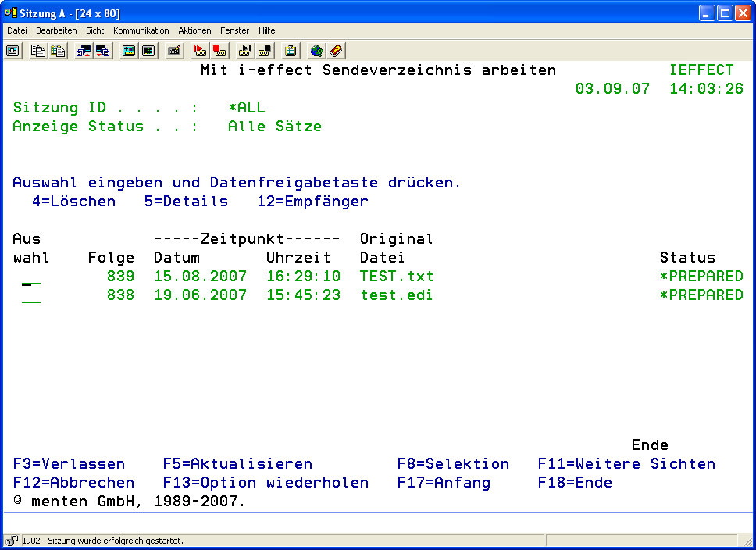Open the Aktionen menu
The width and height of the screenshot is (756, 550).
point(194,30)
